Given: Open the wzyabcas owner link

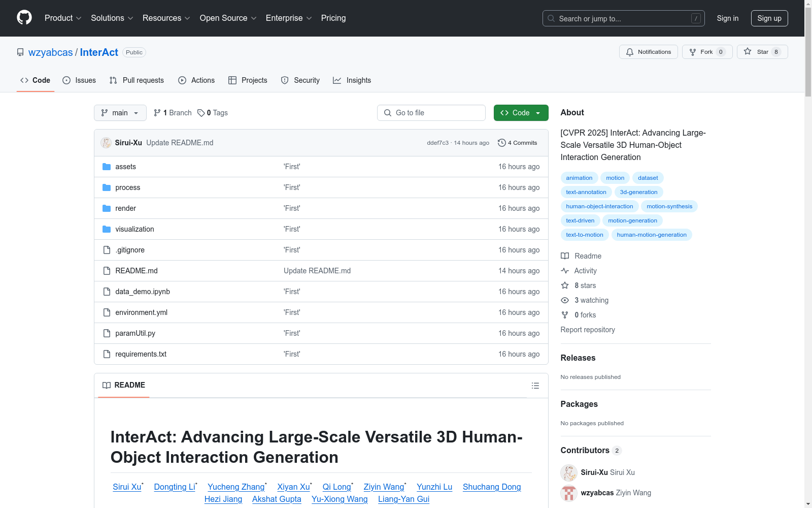Looking at the screenshot, I should pyautogui.click(x=51, y=52).
